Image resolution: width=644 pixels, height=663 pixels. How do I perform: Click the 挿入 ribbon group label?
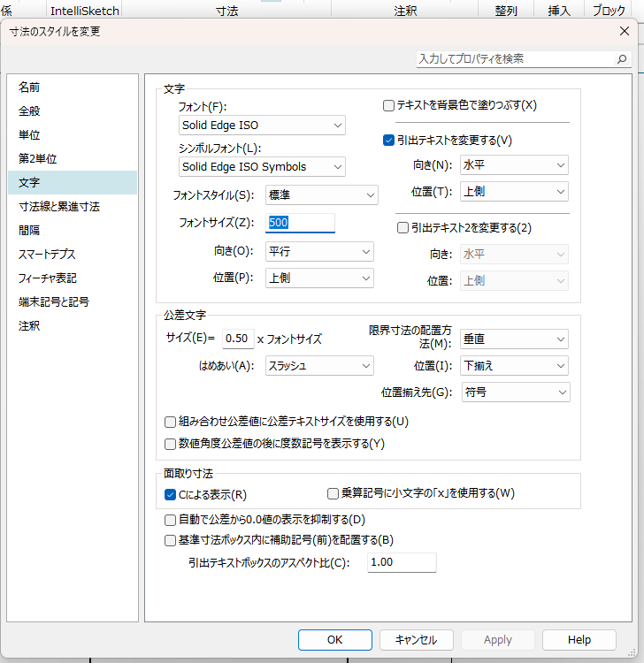(559, 11)
